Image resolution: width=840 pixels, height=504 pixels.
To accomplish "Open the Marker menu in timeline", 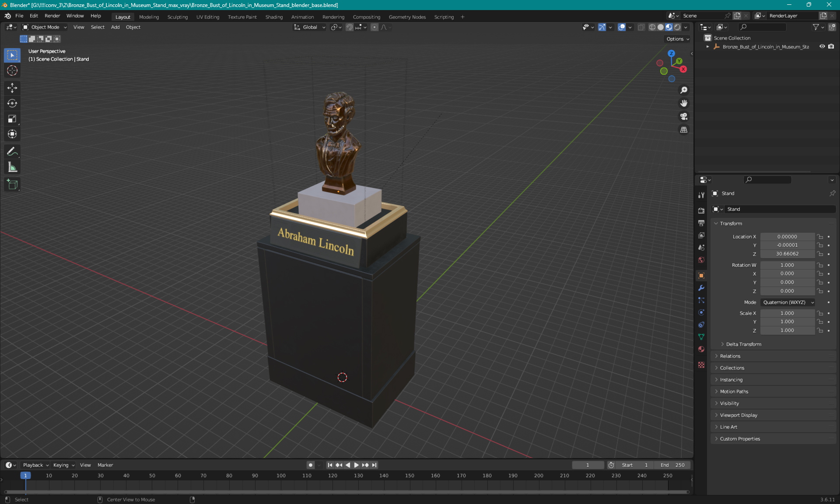I will coord(105,465).
